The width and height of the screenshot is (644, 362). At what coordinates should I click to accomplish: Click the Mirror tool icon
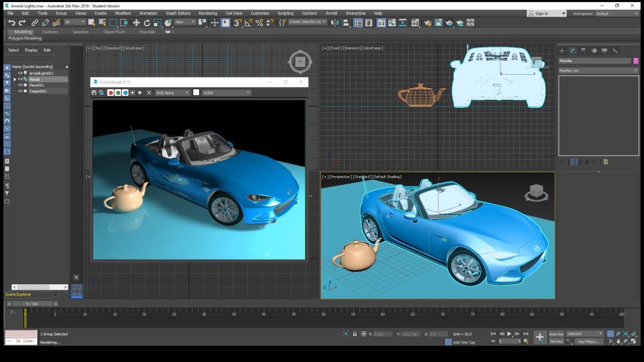(335, 23)
